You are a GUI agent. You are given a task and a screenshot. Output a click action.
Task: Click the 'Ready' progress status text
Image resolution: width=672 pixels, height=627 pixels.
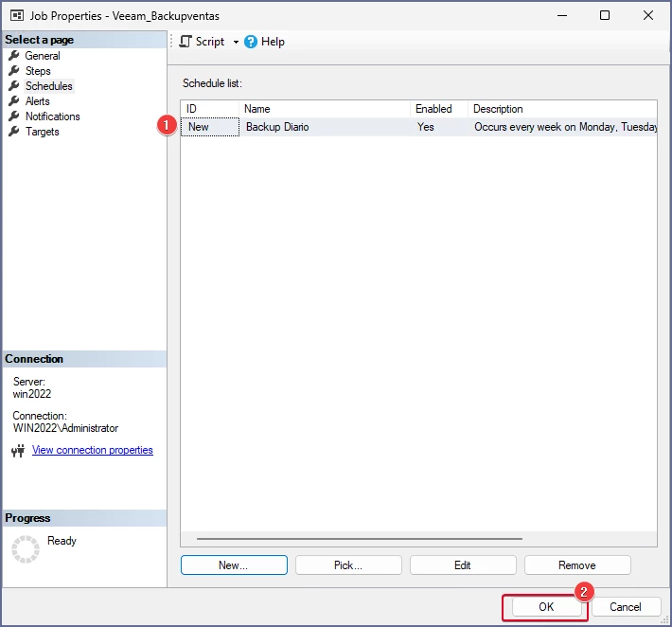(x=62, y=541)
